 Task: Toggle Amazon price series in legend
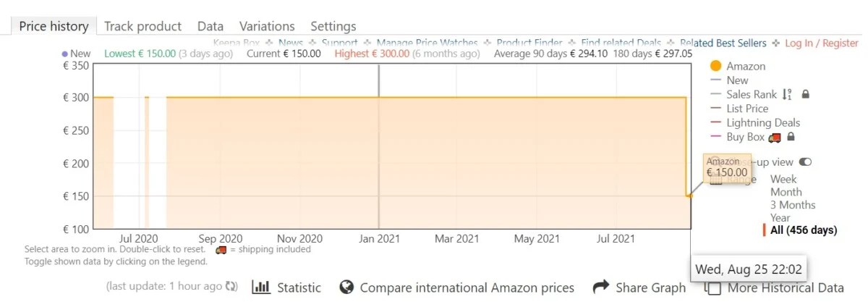point(746,66)
